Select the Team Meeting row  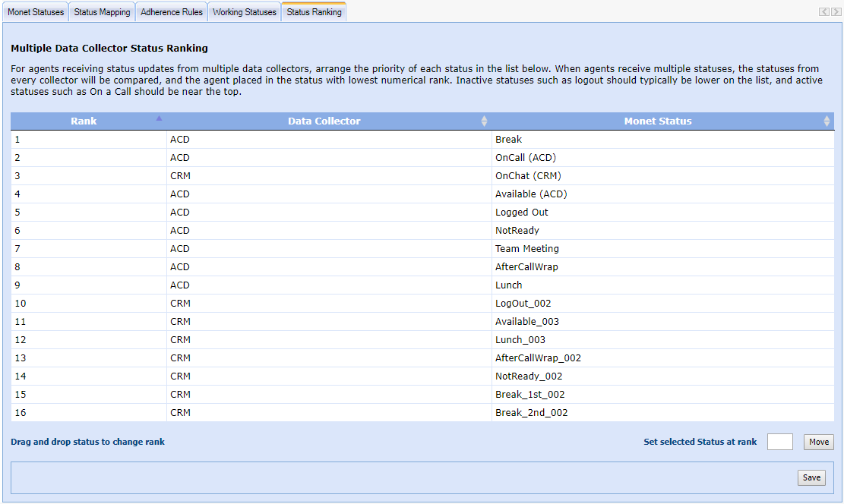tap(526, 249)
